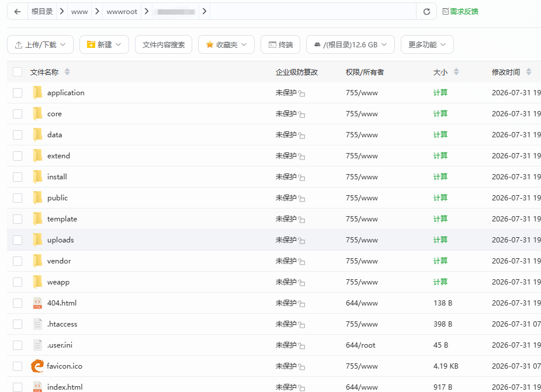The width and height of the screenshot is (541, 392).
Task: Open the /(根目录)12.6 GB disk dropdown
Action: [x=351, y=44]
